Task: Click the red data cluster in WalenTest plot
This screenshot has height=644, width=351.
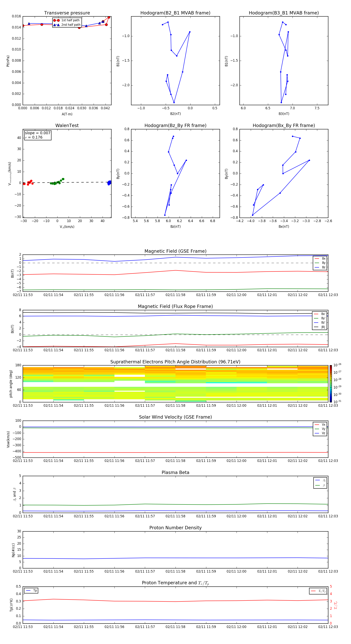Action: (27, 183)
